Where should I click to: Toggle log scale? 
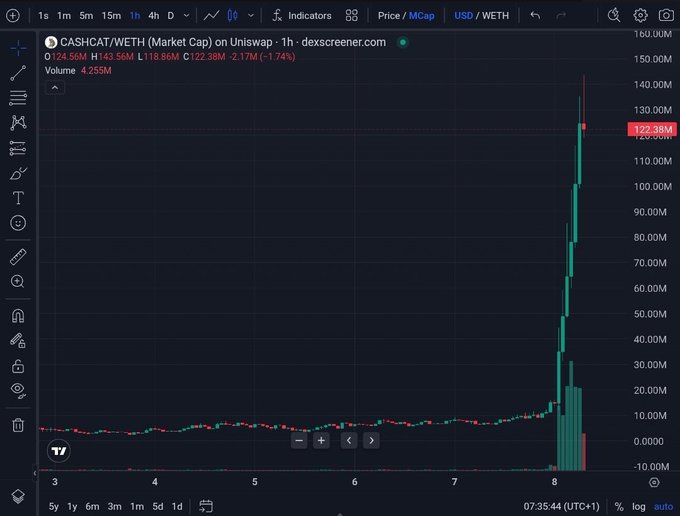tap(638, 506)
